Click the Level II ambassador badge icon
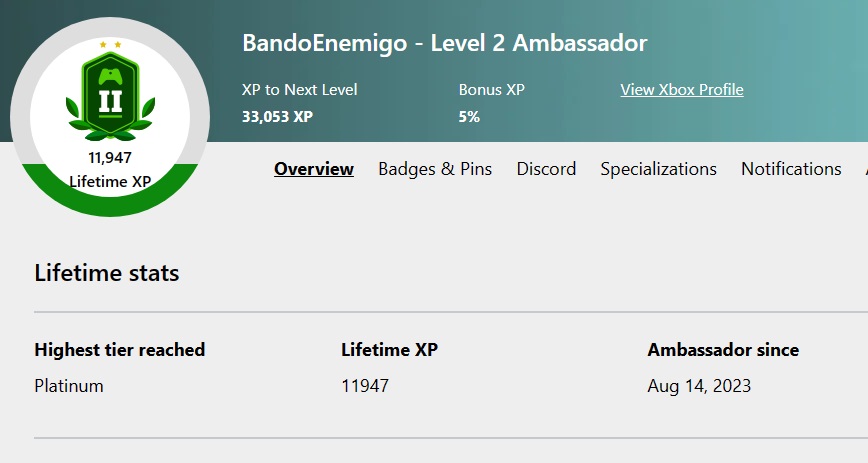This screenshot has width=868, height=463. click(x=110, y=96)
